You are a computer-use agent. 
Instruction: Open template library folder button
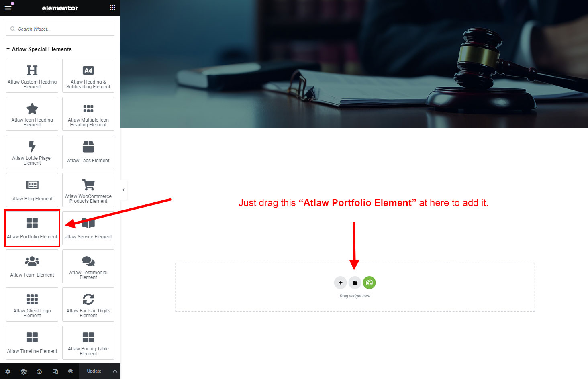pyautogui.click(x=355, y=283)
